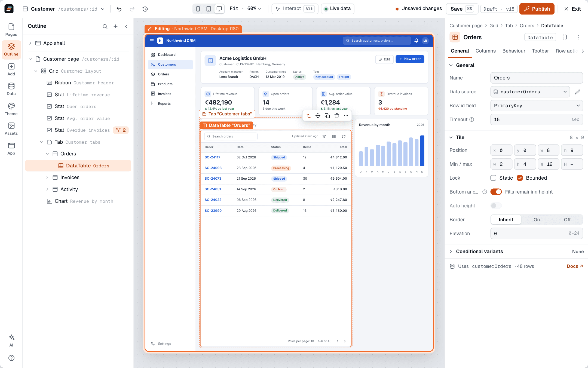Image resolution: width=588 pixels, height=368 pixels.
Task: Add new item in Outline panel
Action: [115, 26]
